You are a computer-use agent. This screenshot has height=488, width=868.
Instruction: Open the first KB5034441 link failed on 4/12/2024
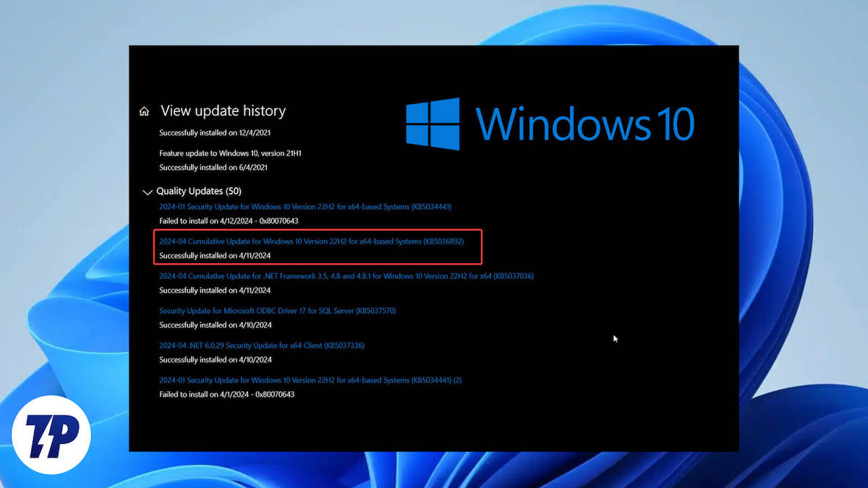(305, 206)
